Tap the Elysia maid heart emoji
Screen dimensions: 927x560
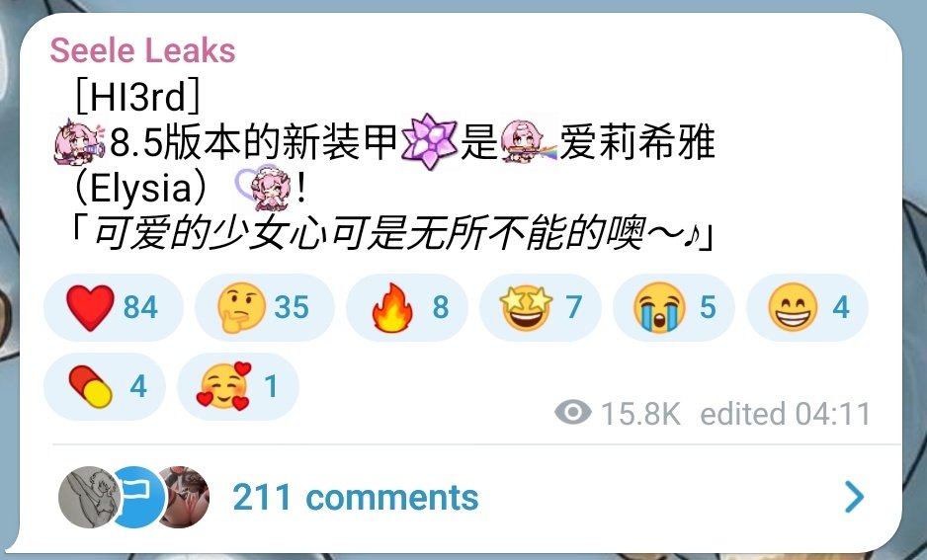263,188
